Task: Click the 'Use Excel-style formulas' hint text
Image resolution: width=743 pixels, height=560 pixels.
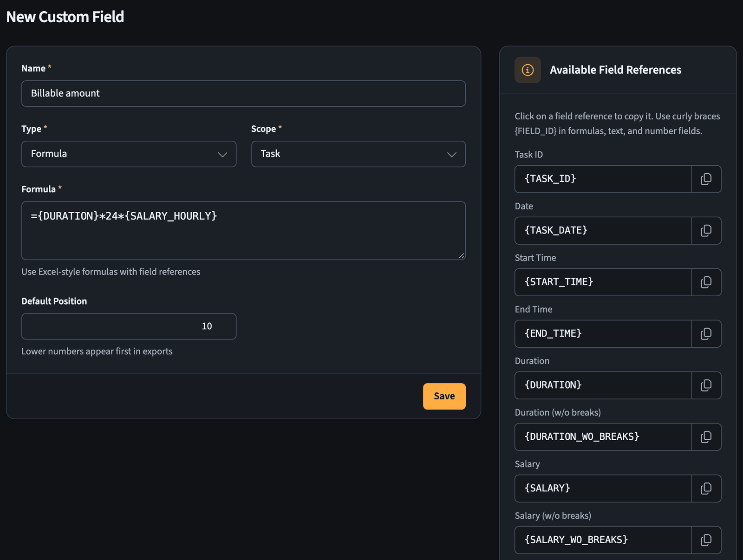Action: point(111,272)
